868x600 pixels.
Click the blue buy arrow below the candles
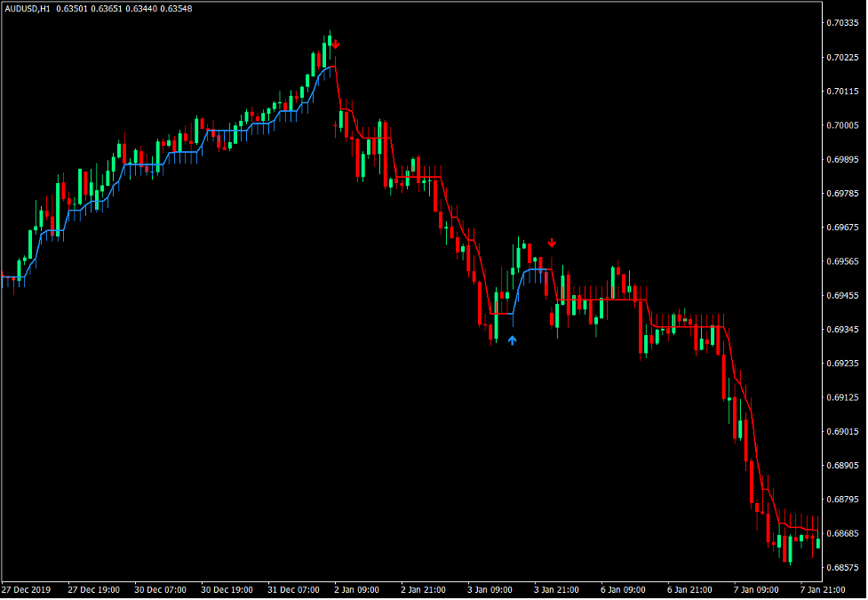[512, 340]
